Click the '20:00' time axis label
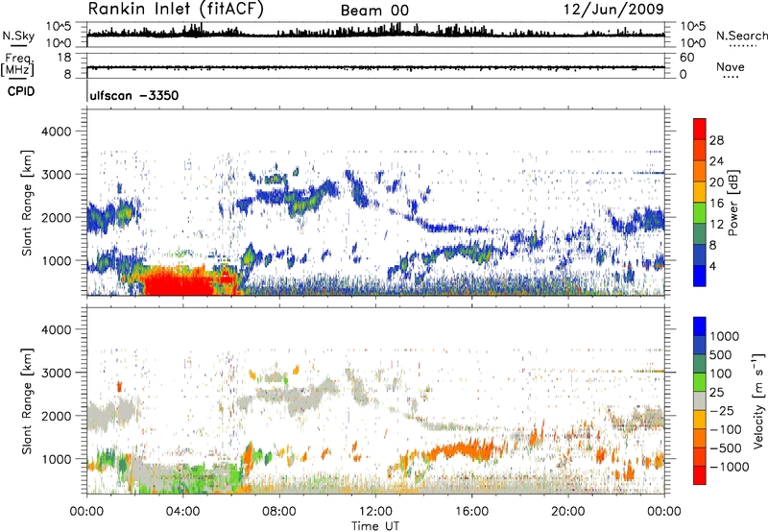768x532 pixels. coord(567,512)
